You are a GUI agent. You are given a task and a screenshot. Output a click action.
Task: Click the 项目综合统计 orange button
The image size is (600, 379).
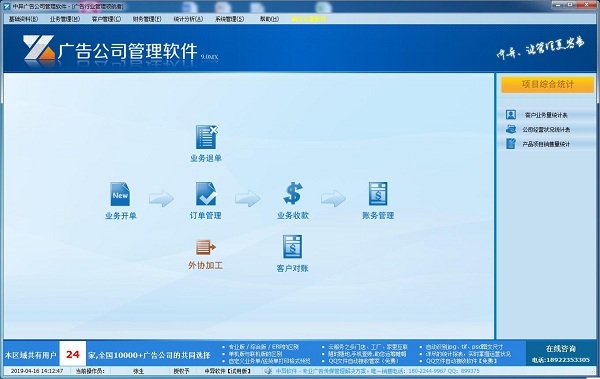[x=548, y=84]
